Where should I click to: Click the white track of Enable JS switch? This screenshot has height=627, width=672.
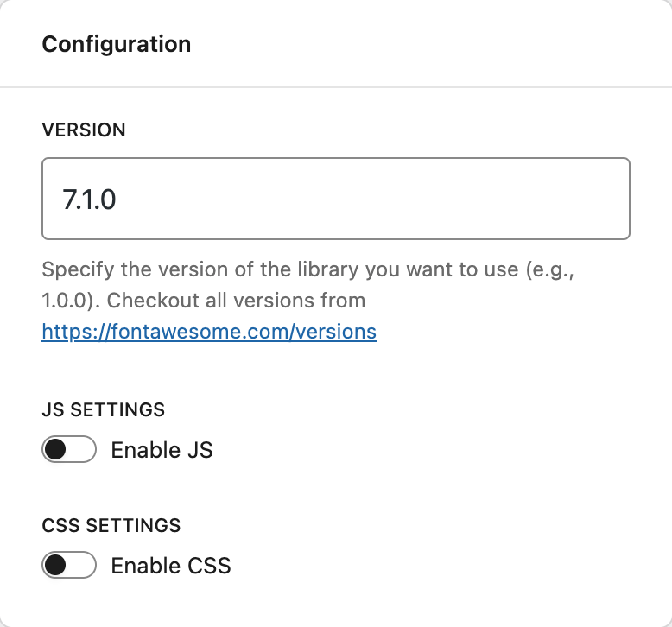tap(82, 450)
